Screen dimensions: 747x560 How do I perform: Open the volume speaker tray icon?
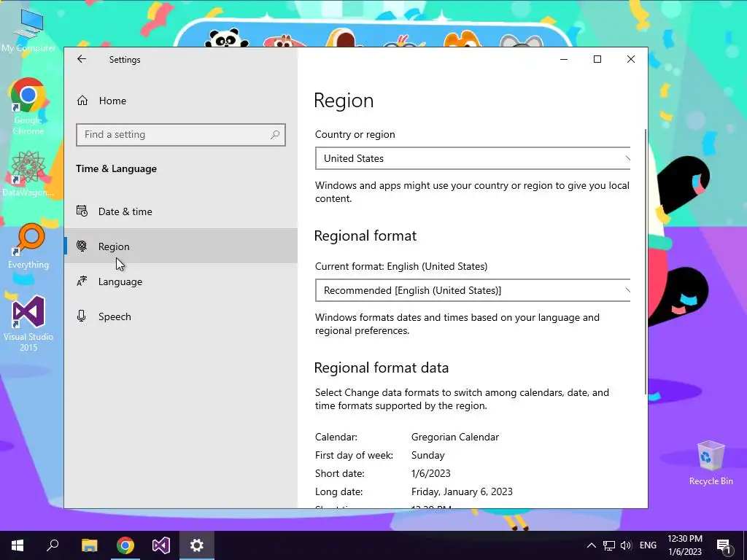(626, 545)
